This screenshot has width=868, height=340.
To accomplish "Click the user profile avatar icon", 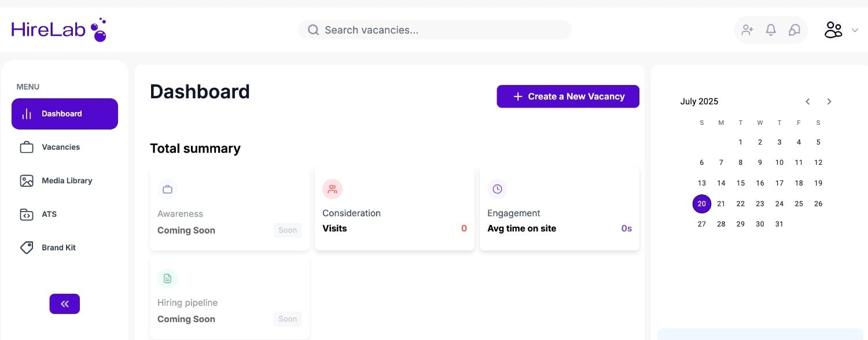I will tap(833, 30).
